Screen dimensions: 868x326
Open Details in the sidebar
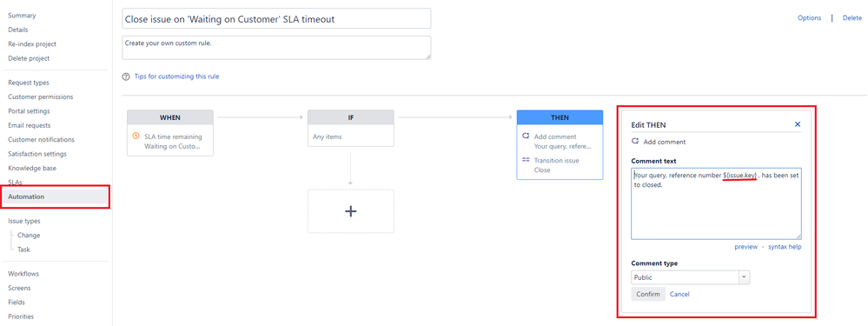(x=17, y=30)
